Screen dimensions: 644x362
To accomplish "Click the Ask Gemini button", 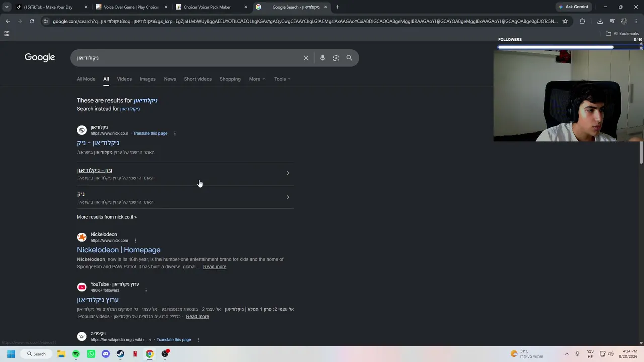I will click(x=573, y=7).
